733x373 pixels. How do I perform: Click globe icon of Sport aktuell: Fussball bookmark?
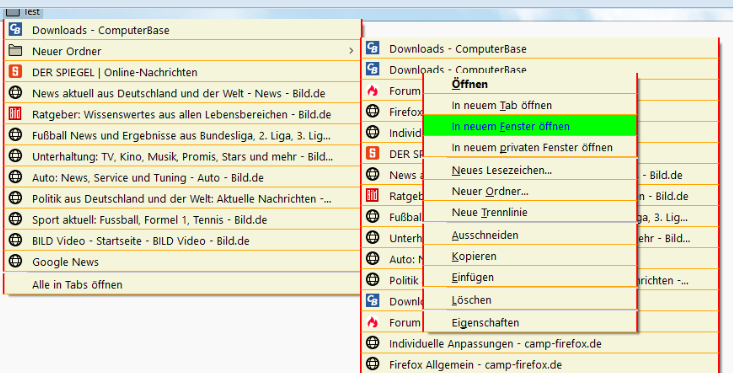(x=15, y=219)
